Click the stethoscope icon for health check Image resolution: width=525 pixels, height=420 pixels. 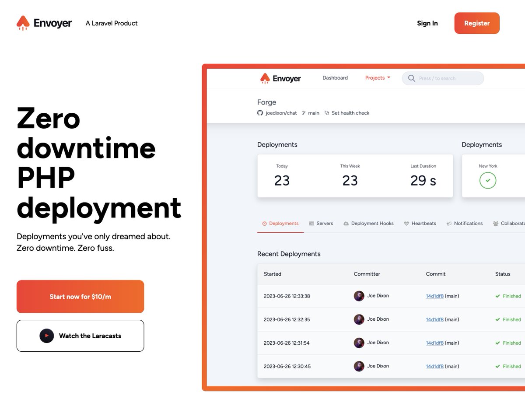[x=327, y=113]
